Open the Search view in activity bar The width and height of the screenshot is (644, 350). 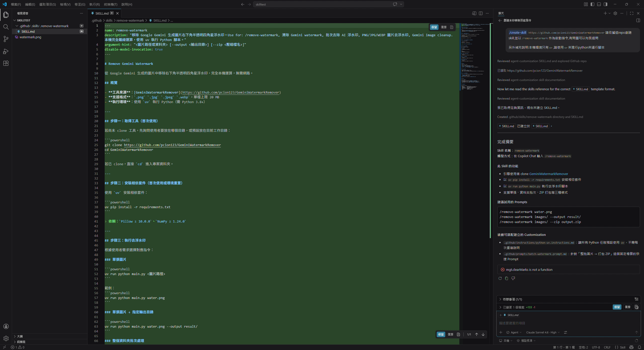click(6, 27)
